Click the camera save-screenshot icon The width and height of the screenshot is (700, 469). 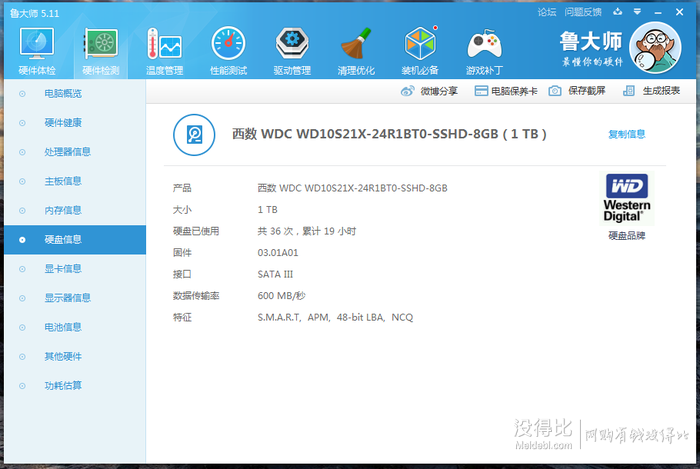click(554, 91)
